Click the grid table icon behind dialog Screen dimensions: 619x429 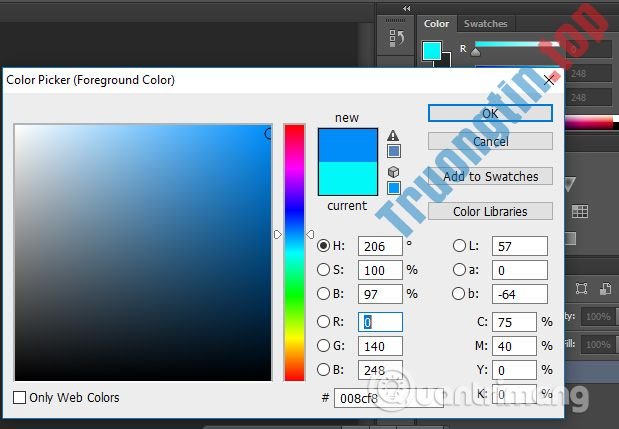pos(580,211)
